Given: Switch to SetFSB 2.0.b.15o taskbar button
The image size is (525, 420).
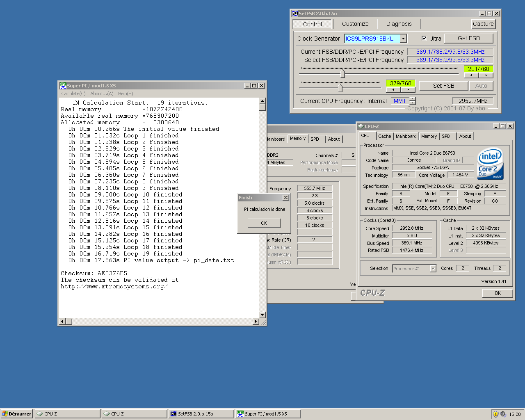Looking at the screenshot, I should pos(201,414).
